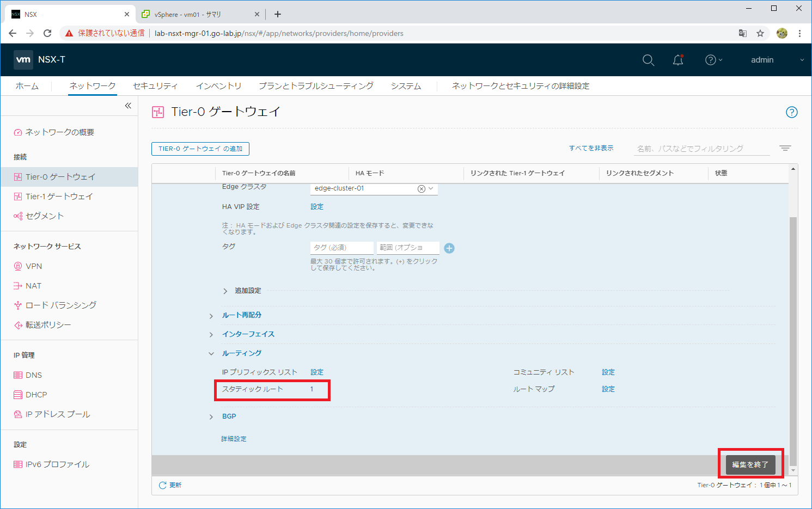The width and height of the screenshot is (812, 509).
Task: Go back in browser history
Action: click(13, 33)
